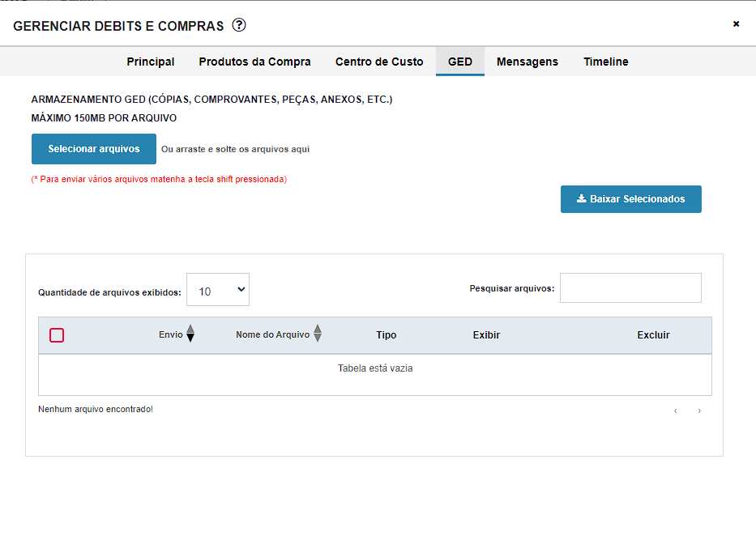Viewport: 756px width, 549px height.
Task: Click the Tipo column header
Action: (387, 335)
